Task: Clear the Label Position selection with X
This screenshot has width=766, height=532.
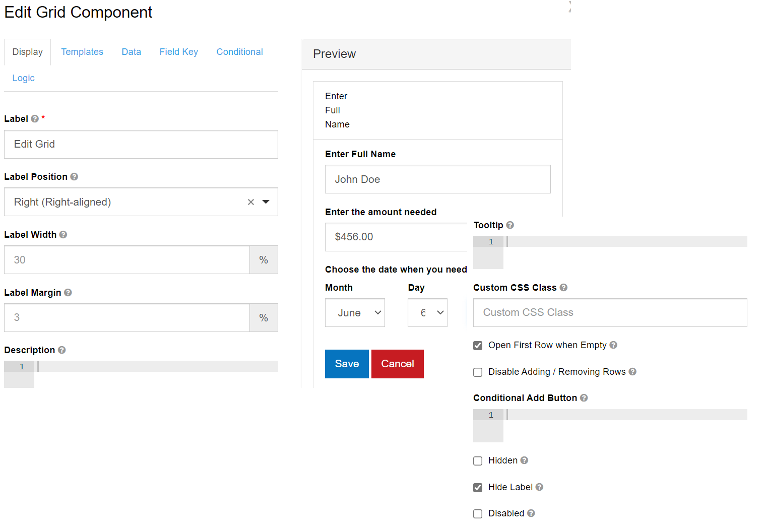Action: click(x=251, y=202)
